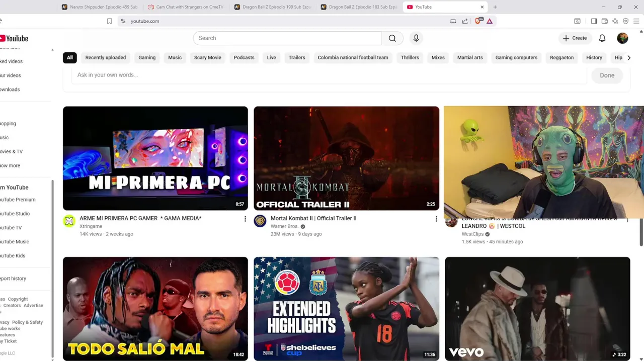Open the account avatar menu

622,38
